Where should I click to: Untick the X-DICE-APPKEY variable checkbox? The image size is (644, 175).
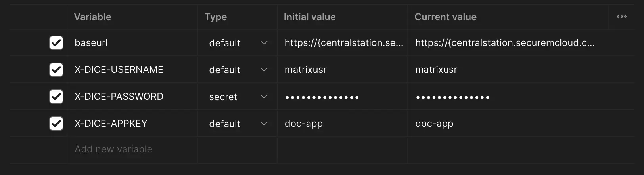click(x=56, y=124)
